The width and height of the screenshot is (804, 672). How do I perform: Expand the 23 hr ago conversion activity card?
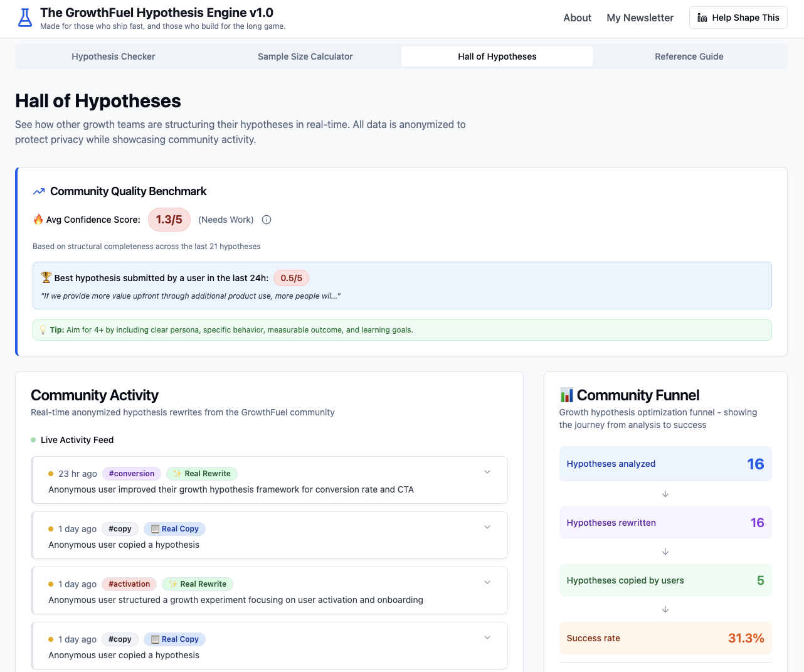click(487, 472)
